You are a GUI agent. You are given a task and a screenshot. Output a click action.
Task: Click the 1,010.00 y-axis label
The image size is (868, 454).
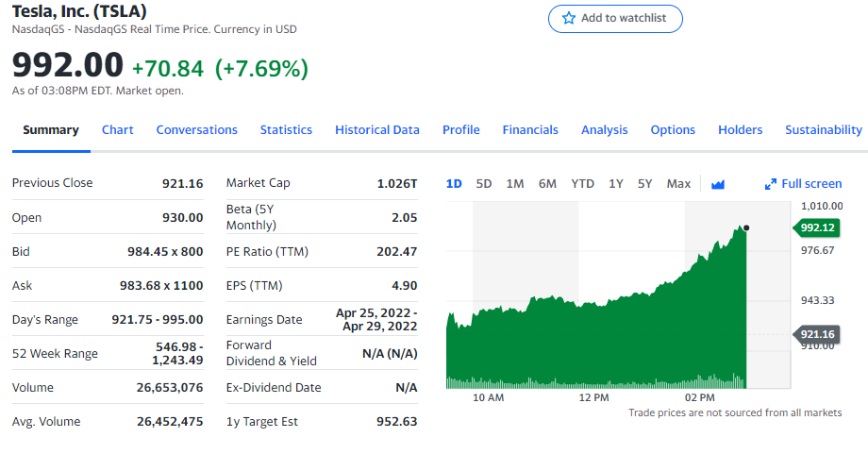(x=822, y=206)
